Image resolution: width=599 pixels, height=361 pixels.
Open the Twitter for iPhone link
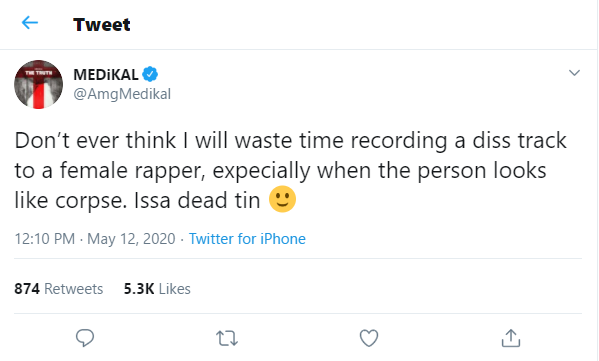(x=247, y=239)
